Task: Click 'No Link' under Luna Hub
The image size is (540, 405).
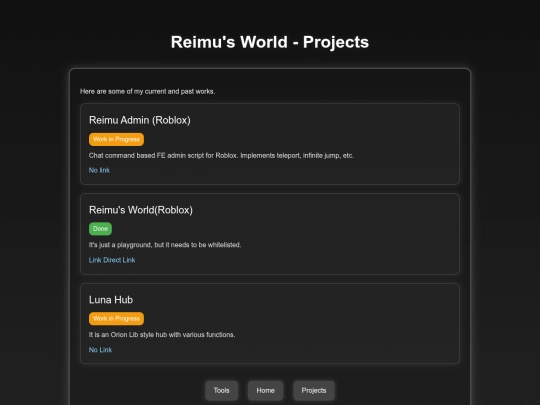Action: [x=100, y=350]
